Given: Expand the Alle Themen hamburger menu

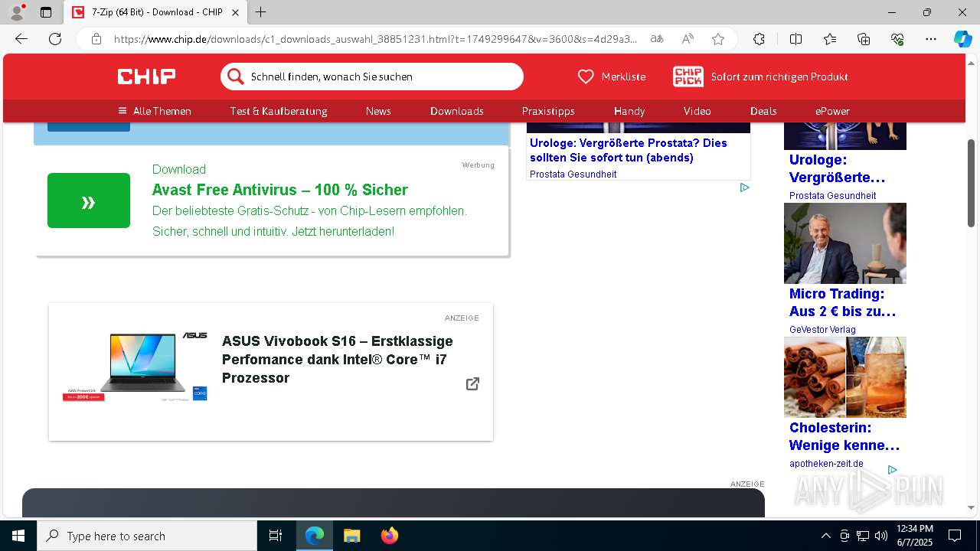Looking at the screenshot, I should click(155, 111).
